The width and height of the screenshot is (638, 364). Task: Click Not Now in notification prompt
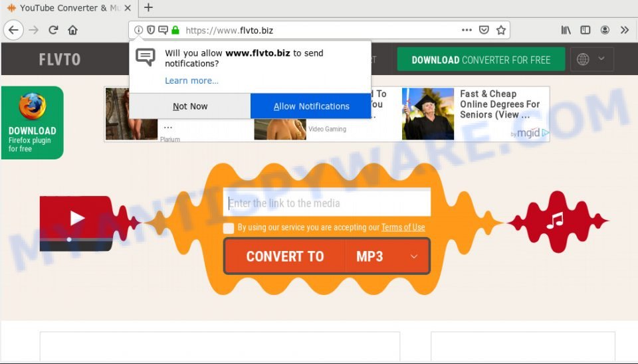click(190, 106)
